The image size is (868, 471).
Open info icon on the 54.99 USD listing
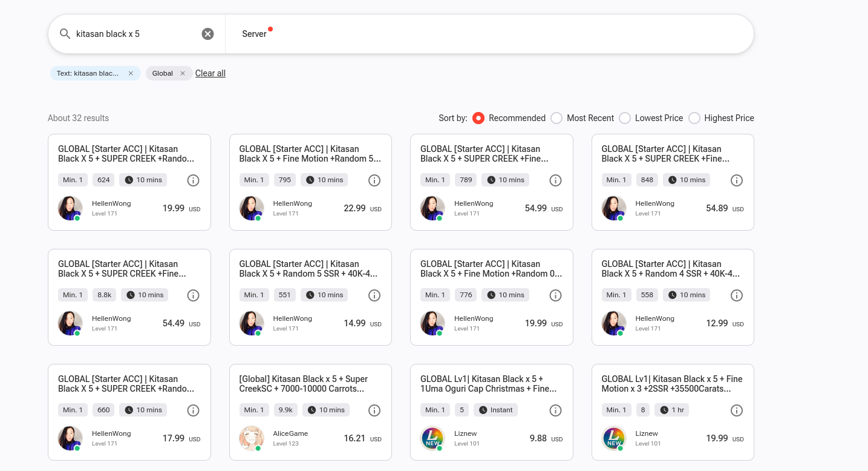coord(555,180)
